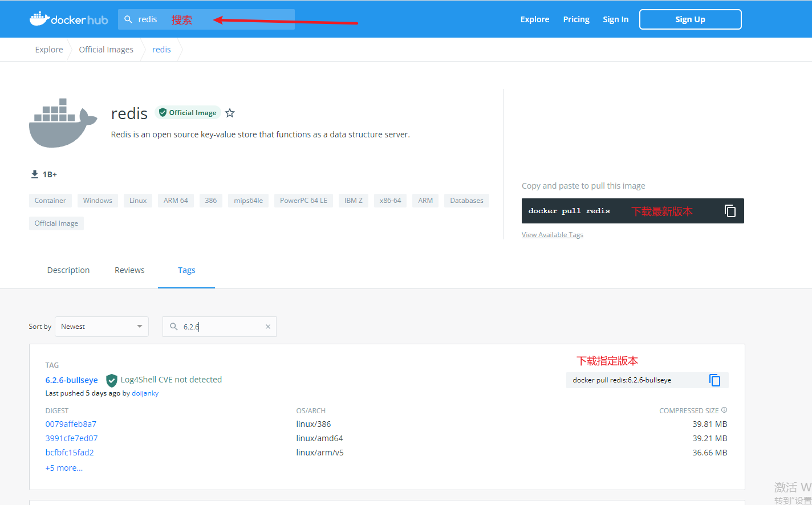This screenshot has height=505, width=812.
Task: Clear the 6.2.6 tag filter
Action: tap(268, 327)
